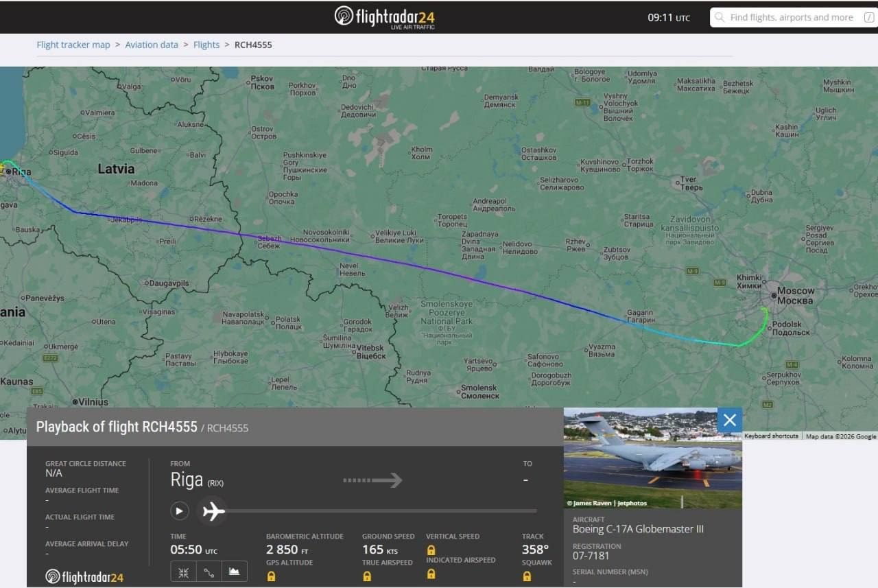Click the slash shortcut badge in search
The width and height of the screenshot is (878, 588).
tap(869, 18)
